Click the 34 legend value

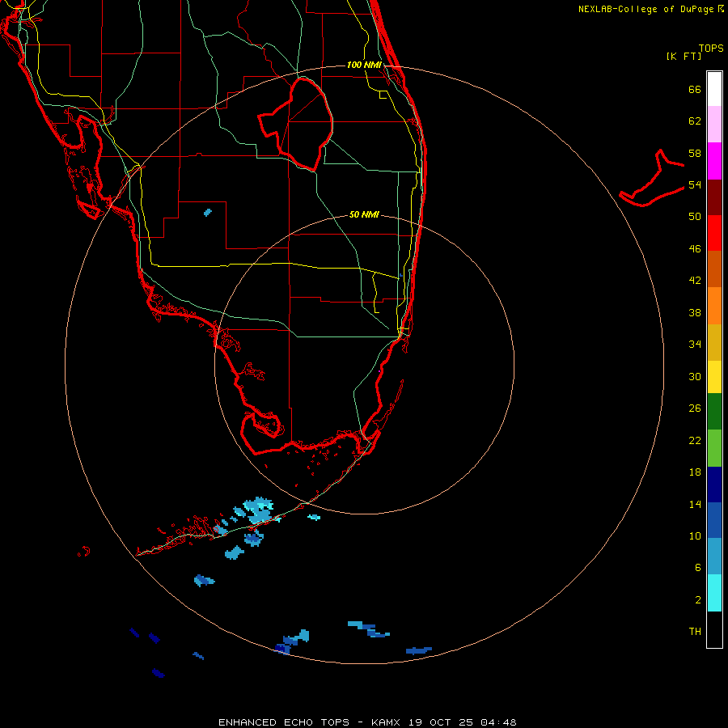pyautogui.click(x=695, y=344)
